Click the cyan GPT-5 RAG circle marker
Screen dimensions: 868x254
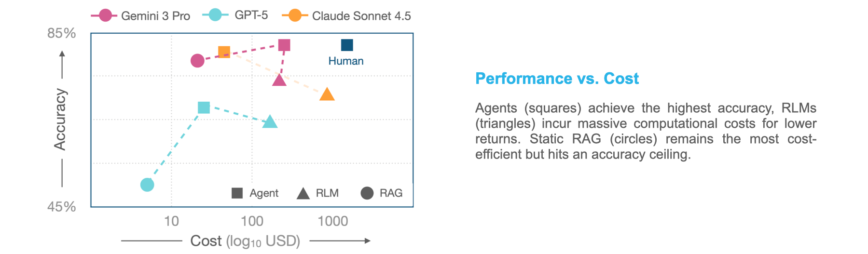click(x=147, y=185)
